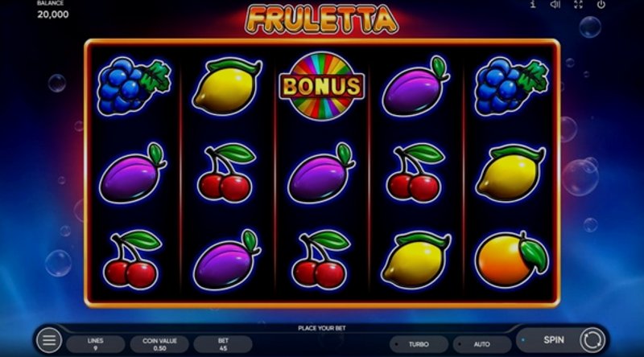This screenshot has height=357, width=644.
Task: Open the Bet amount selector
Action: point(223,344)
